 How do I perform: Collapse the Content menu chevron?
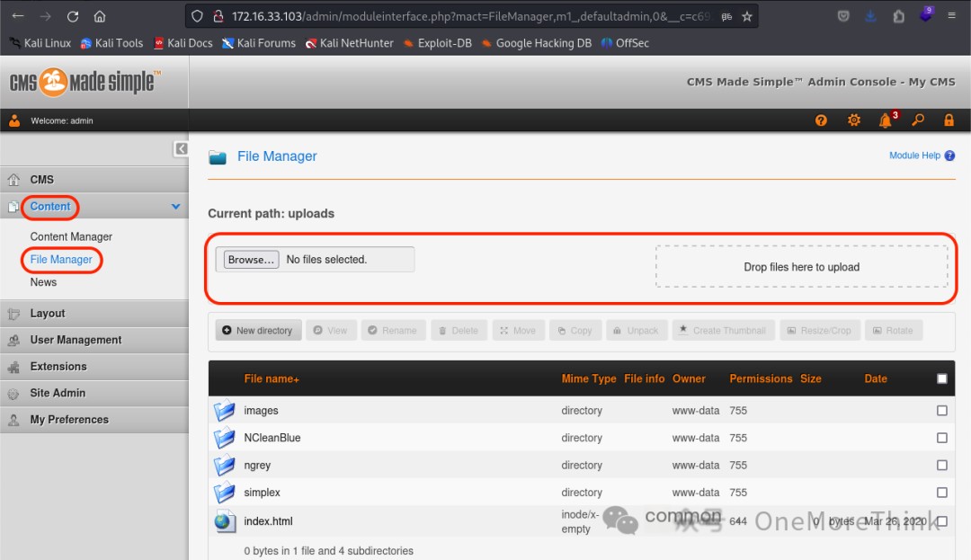click(x=176, y=207)
